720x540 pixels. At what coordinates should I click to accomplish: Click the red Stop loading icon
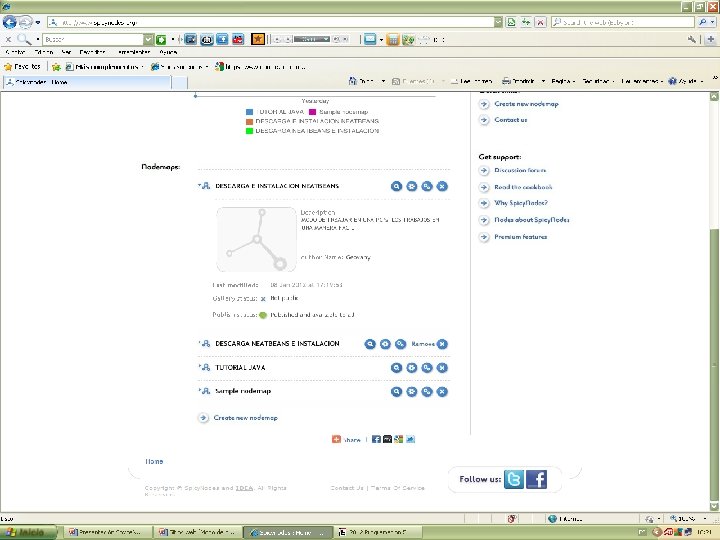pos(540,22)
